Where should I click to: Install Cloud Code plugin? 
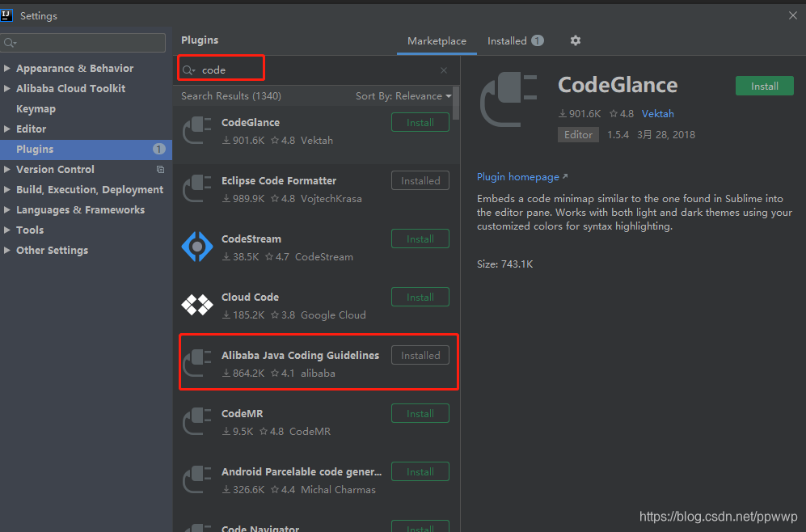(x=420, y=297)
